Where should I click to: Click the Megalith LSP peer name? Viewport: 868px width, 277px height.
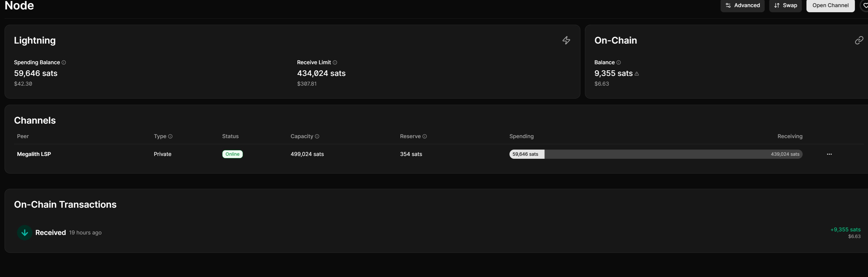tap(34, 154)
